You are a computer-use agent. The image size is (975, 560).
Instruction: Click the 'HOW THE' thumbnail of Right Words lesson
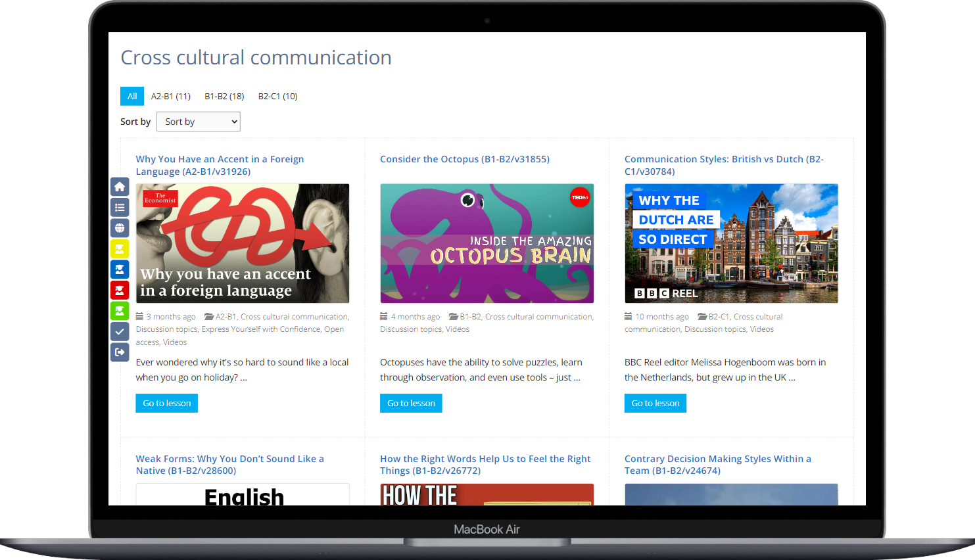(x=487, y=495)
